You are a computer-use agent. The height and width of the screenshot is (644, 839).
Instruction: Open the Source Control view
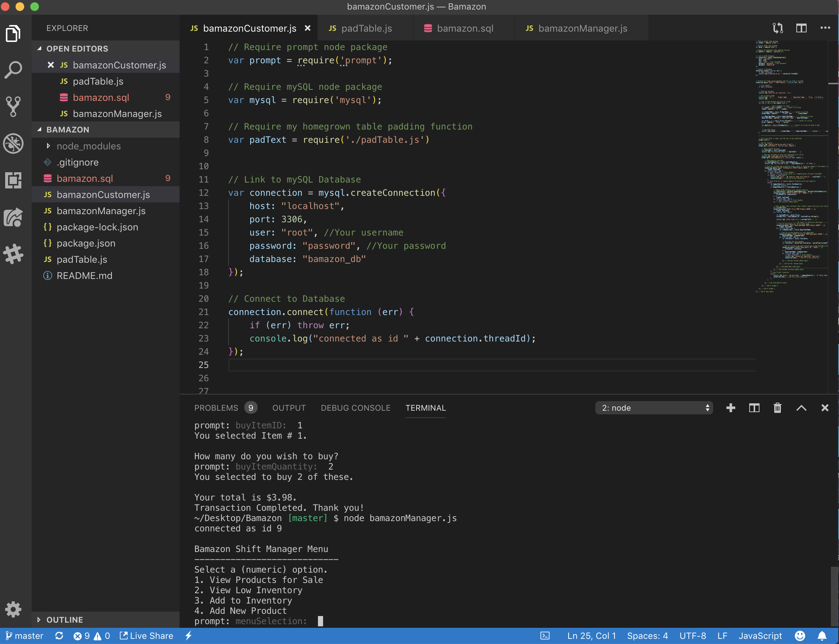13,106
